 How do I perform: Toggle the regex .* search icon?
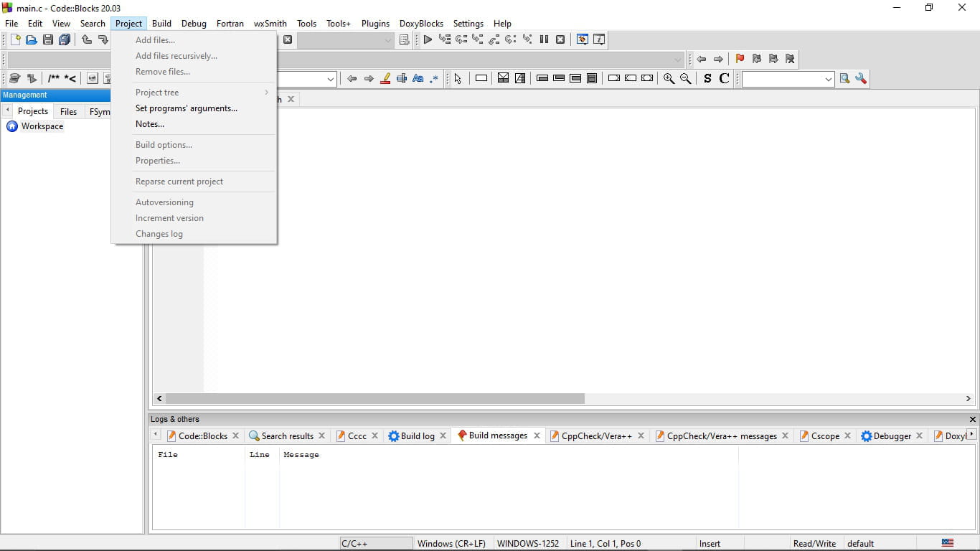tap(434, 79)
